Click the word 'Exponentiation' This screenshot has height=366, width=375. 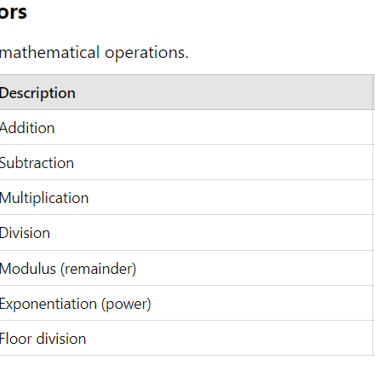coord(48,304)
